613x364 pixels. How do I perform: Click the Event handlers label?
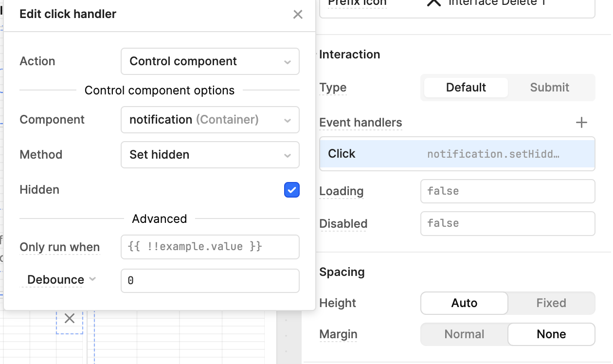361,123
